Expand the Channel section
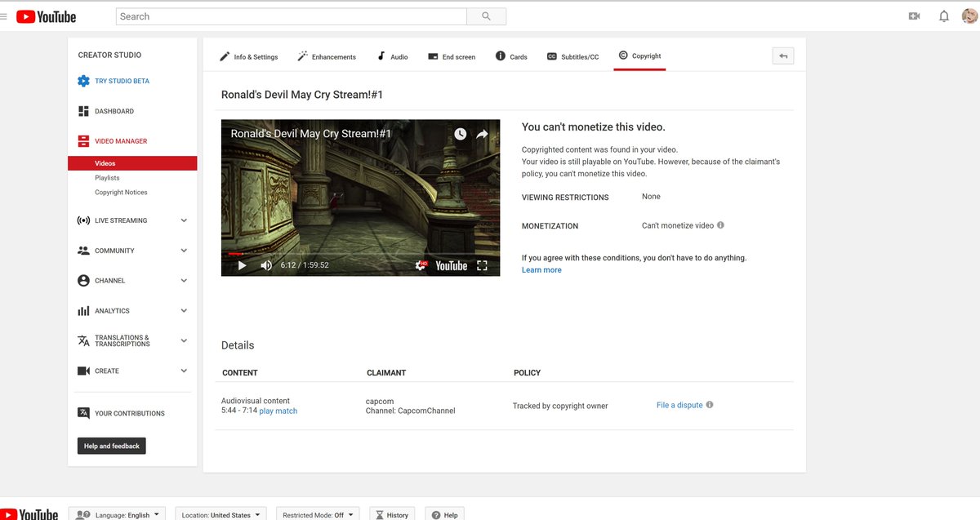The image size is (980, 520). (184, 281)
